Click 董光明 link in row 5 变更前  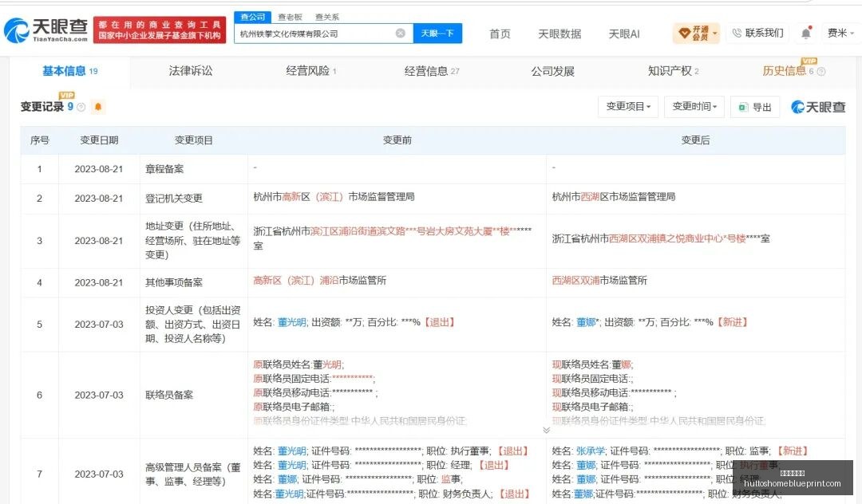(x=291, y=322)
